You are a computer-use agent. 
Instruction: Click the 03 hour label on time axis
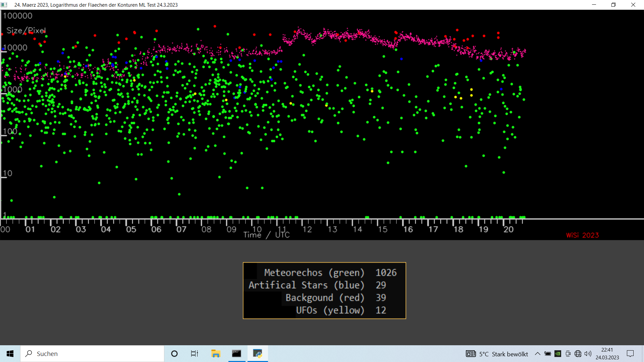point(81,230)
